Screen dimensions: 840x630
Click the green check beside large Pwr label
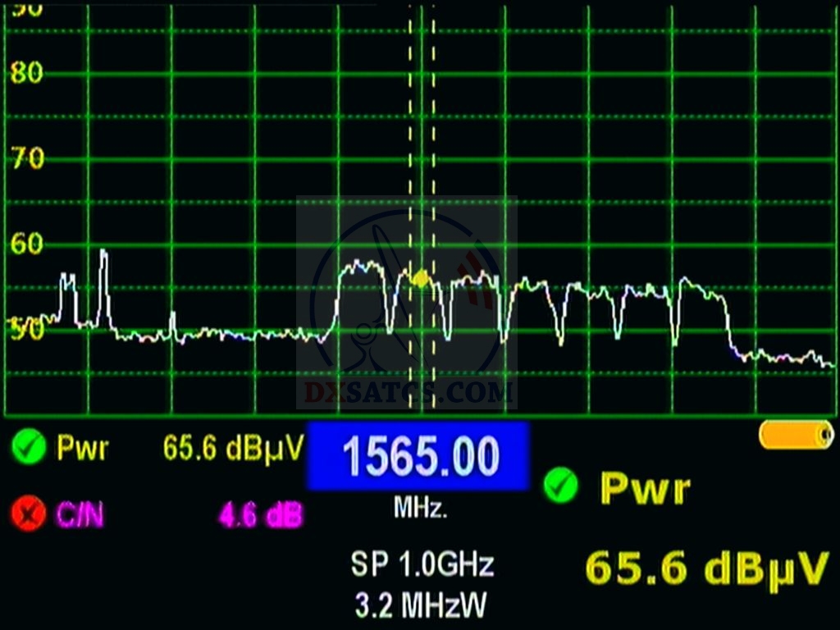point(560,486)
